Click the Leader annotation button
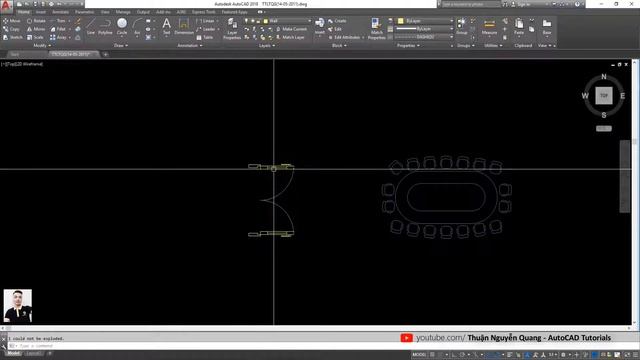 [x=206, y=29]
